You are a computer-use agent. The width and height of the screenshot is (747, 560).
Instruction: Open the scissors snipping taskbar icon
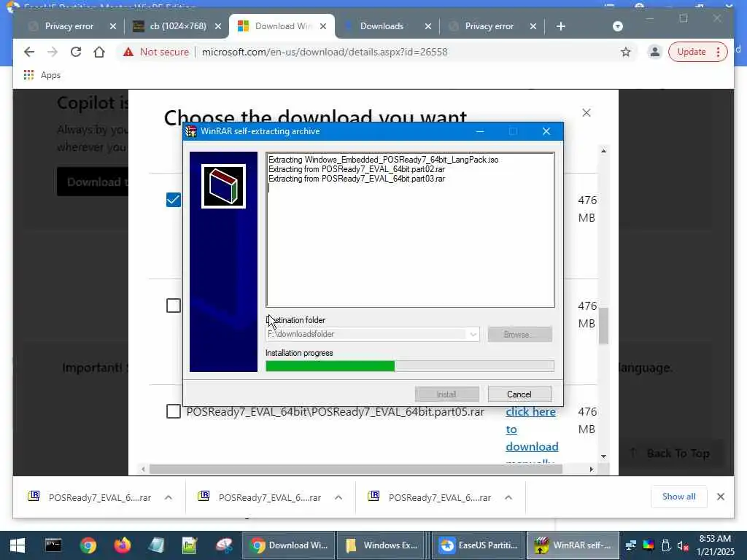click(224, 545)
